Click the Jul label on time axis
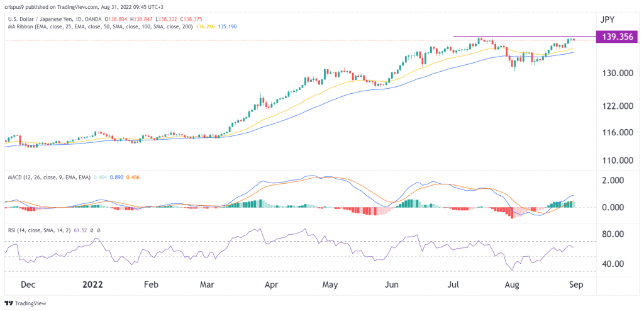The image size is (644, 311). [453, 285]
